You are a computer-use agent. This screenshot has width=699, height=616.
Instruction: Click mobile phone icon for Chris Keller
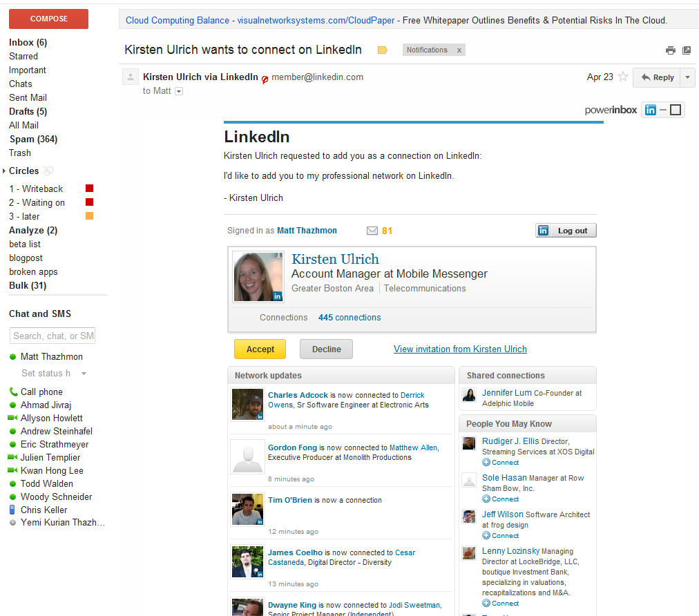coord(12,510)
